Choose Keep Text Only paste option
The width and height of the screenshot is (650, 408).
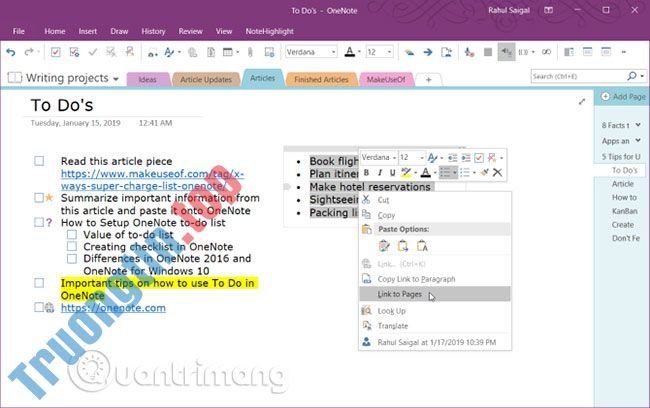point(422,246)
